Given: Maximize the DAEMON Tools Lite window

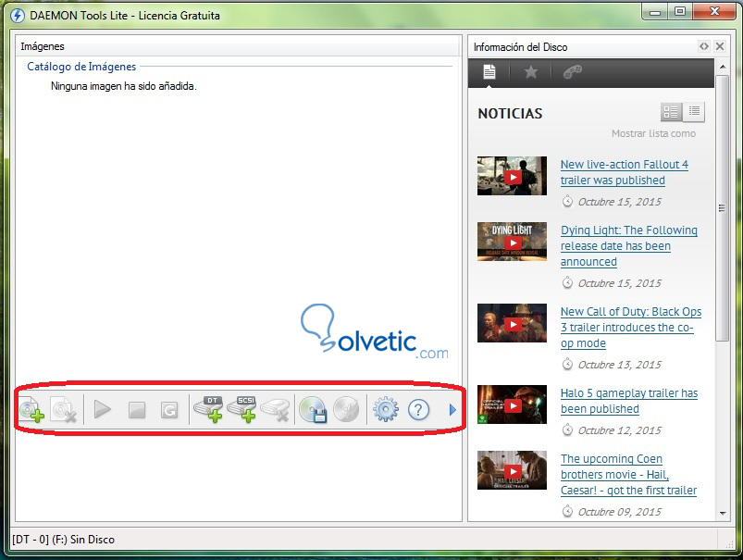Looking at the screenshot, I should click(x=679, y=12).
